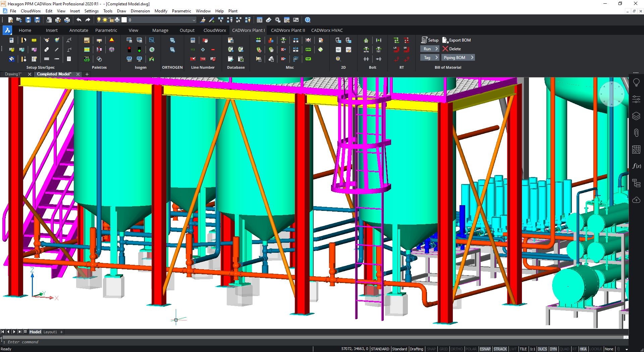Viewport: 644px width, 352px height.
Task: Switch to the CADWorx Plant II ribbon tab
Action: coord(288,30)
